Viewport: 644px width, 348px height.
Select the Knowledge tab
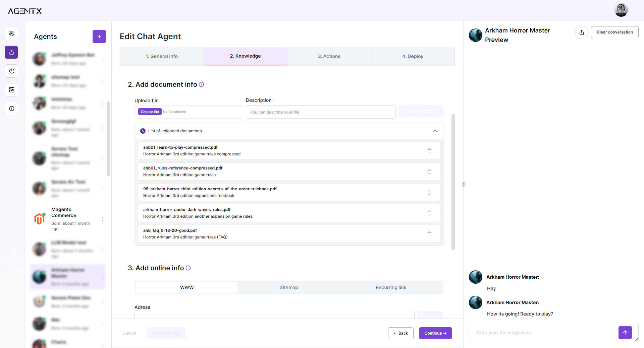tap(246, 56)
